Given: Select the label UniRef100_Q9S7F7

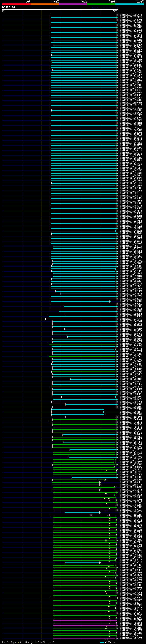Looking at the screenshot, I should click(131, 50).
